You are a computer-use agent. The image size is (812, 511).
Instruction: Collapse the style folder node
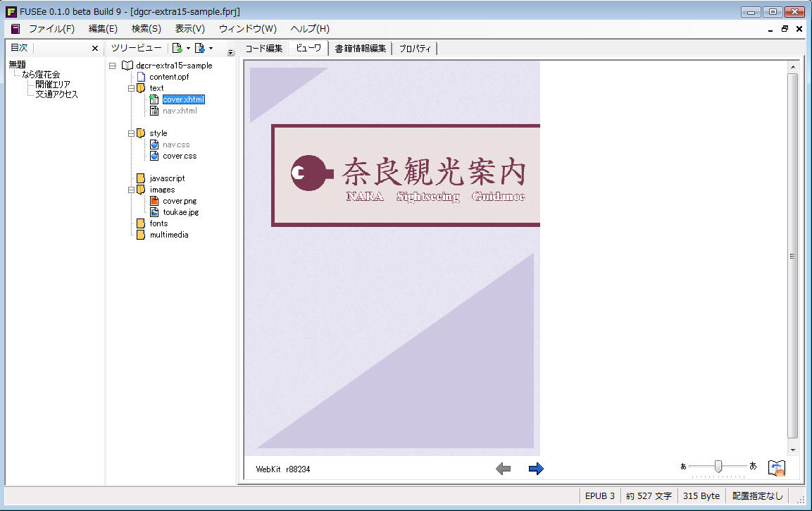pos(131,133)
